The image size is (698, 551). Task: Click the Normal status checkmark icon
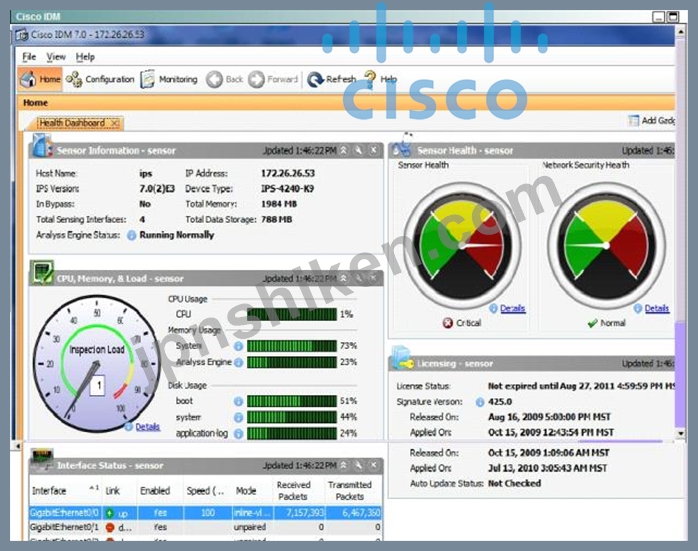[592, 323]
